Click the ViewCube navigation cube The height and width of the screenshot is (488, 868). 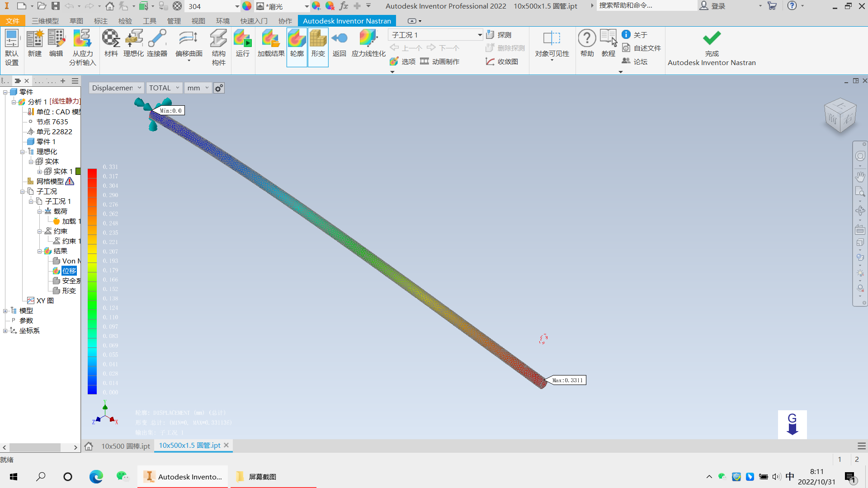[840, 115]
